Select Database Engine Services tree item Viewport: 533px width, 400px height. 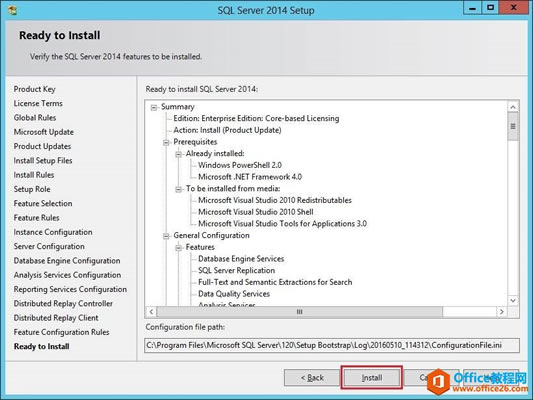click(241, 259)
